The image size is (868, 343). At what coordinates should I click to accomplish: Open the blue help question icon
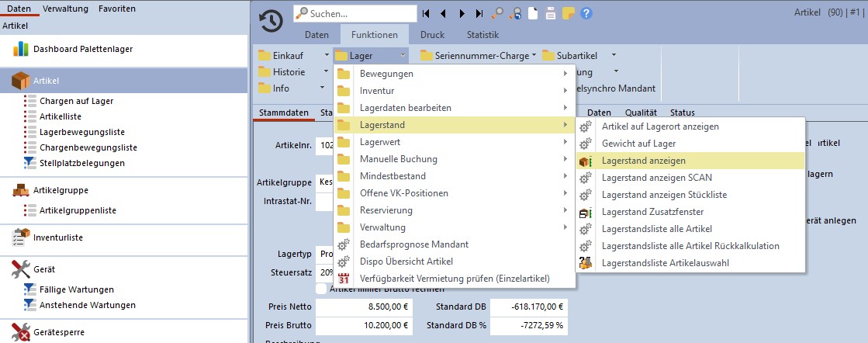[x=586, y=13]
